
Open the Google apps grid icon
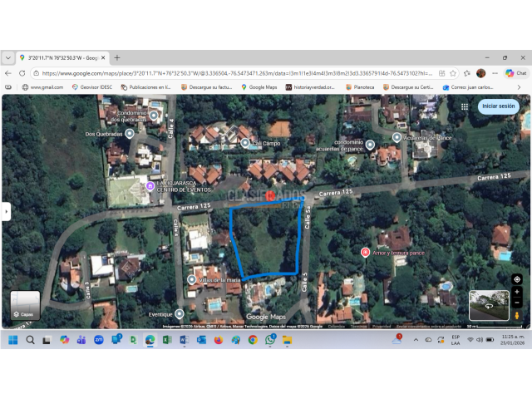pos(463,106)
